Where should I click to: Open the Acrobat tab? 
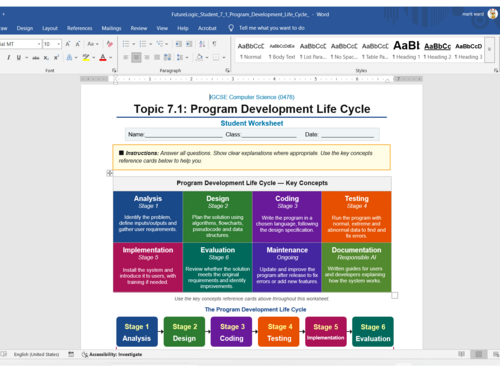point(207,28)
